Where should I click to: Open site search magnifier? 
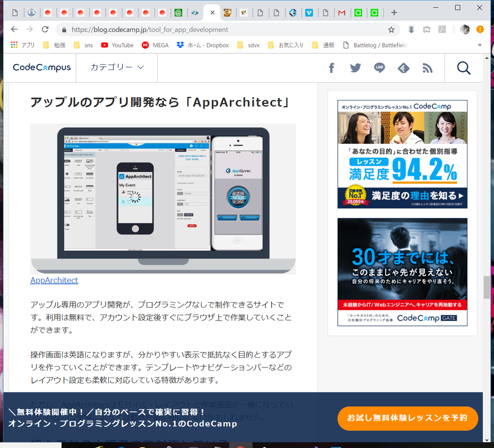pos(464,68)
